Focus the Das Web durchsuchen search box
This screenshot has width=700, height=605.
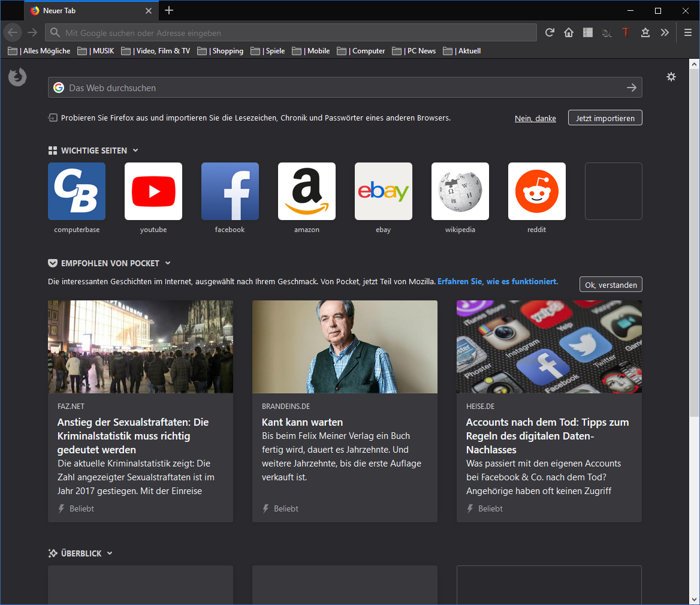345,88
